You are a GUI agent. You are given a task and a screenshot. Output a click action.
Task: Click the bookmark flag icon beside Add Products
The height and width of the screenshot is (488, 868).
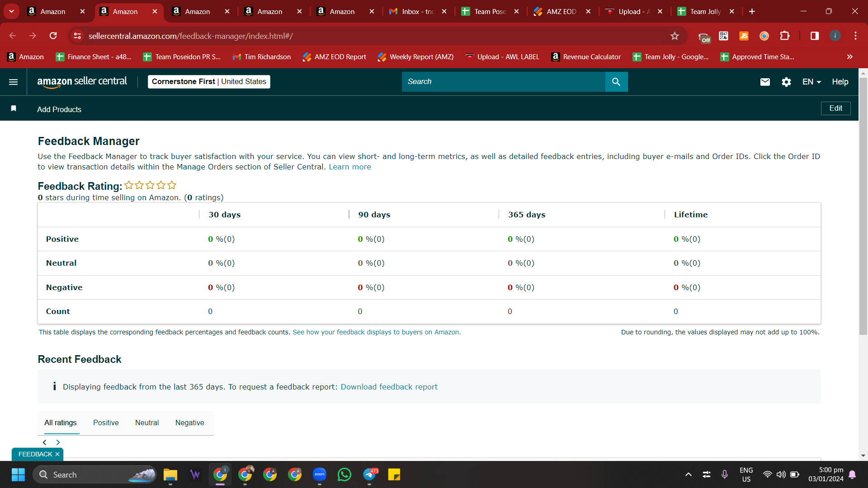coord(14,108)
